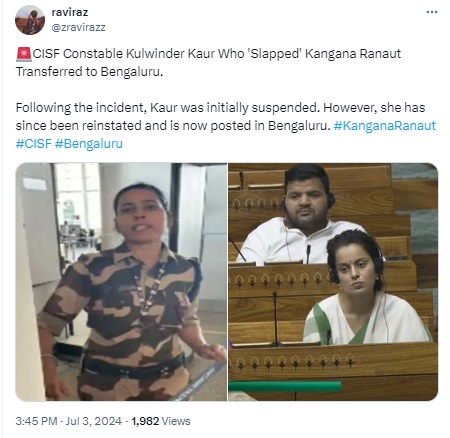Open right photo of parliament benches

333,282
